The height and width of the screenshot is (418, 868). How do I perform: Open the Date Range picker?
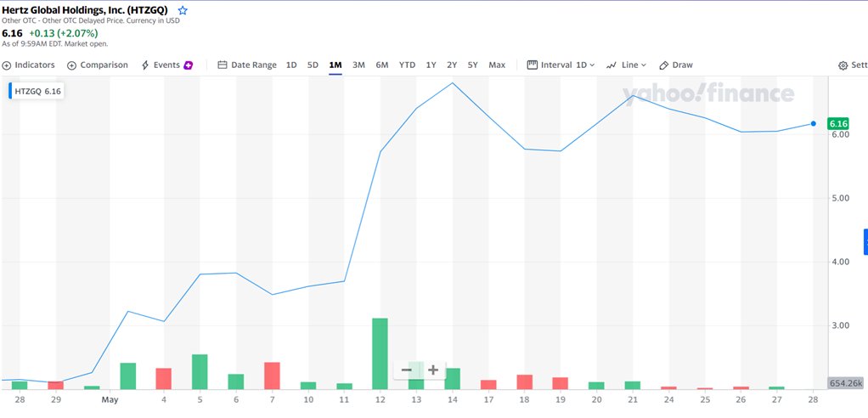pos(247,65)
